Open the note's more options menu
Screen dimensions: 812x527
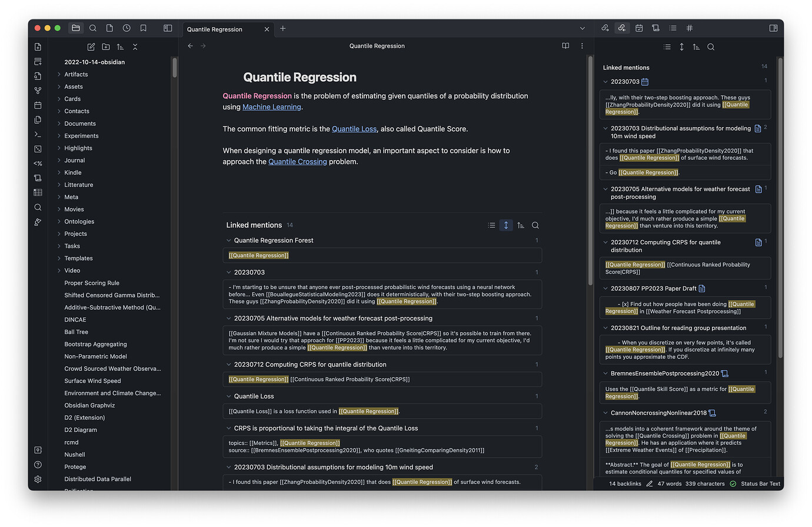pos(582,46)
